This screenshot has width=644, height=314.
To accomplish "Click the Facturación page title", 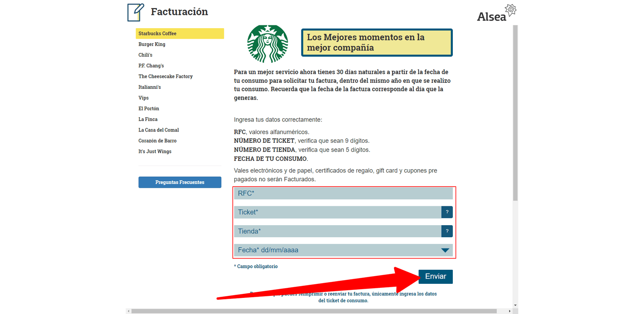I will (x=180, y=12).
